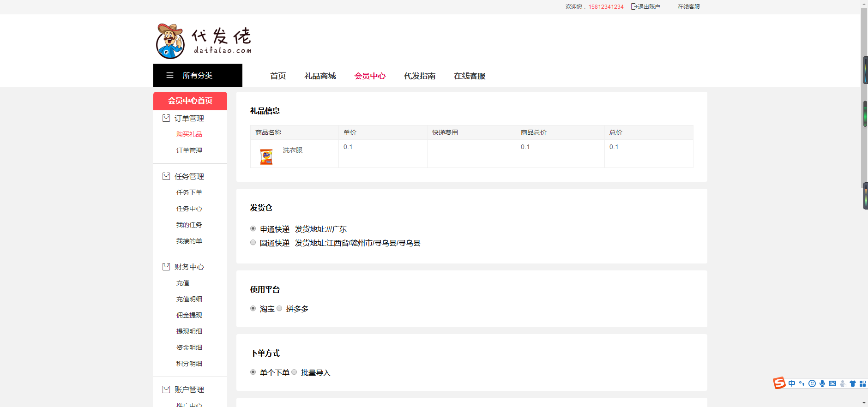Open 我接的单 in the sidebar

pos(189,241)
